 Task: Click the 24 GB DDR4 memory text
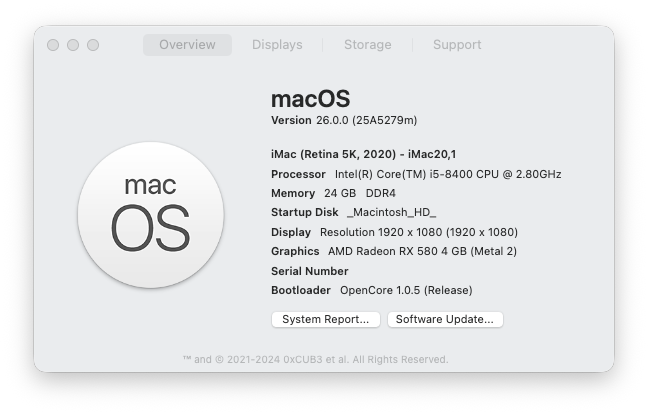(x=360, y=193)
